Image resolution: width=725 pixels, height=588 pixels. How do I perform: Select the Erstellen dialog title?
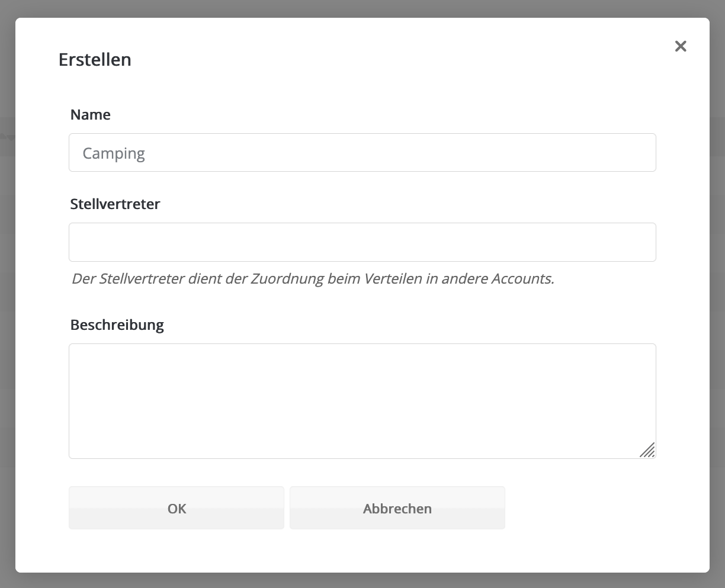click(x=95, y=60)
